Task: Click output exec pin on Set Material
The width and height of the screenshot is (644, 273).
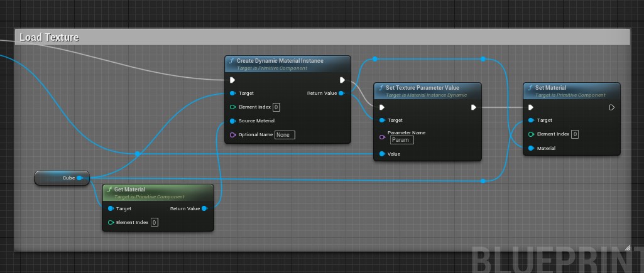Action: (x=612, y=107)
